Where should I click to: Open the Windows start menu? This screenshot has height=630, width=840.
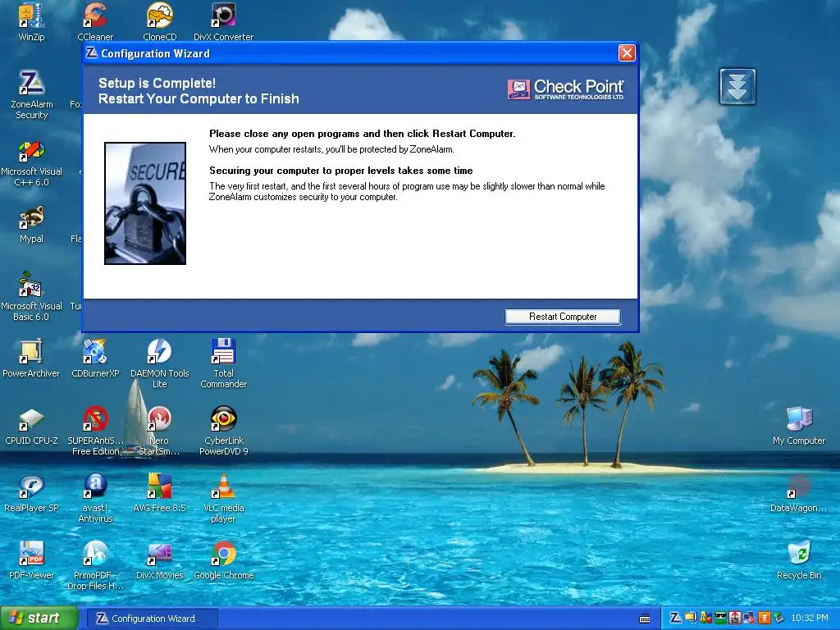click(x=39, y=618)
